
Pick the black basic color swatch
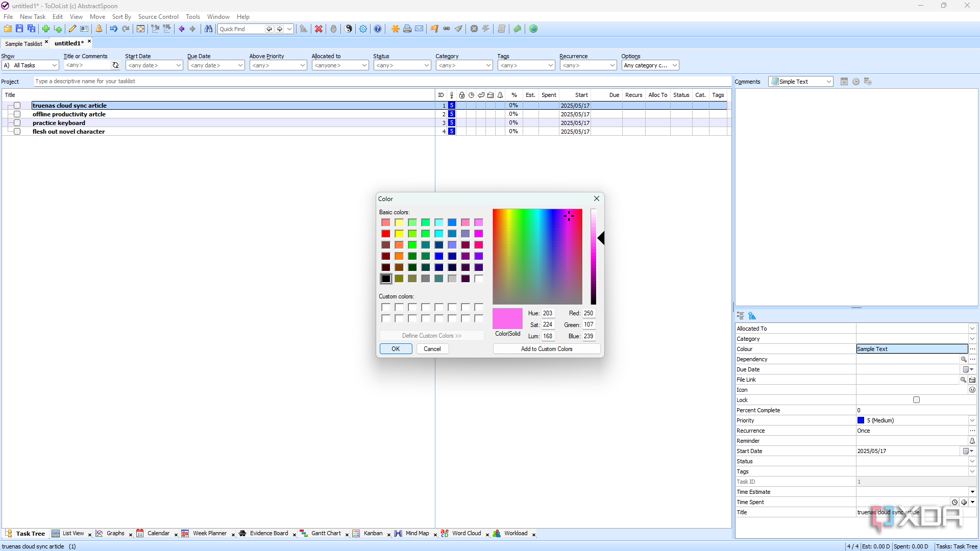(x=386, y=279)
